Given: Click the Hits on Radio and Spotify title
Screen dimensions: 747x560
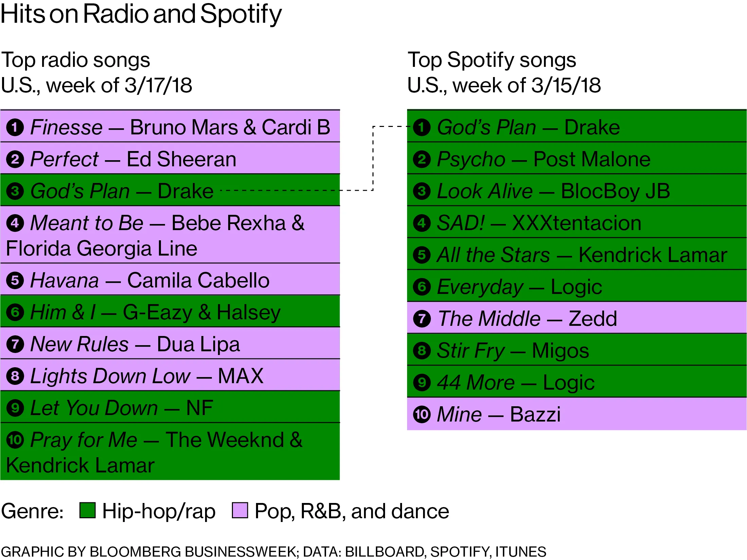Looking at the screenshot, I should (x=141, y=14).
